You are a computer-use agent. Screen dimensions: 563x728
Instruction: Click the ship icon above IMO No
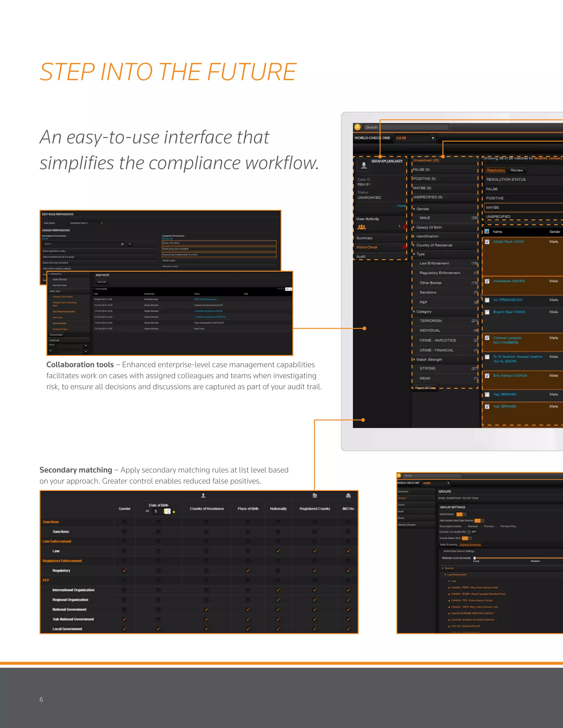coord(348,496)
